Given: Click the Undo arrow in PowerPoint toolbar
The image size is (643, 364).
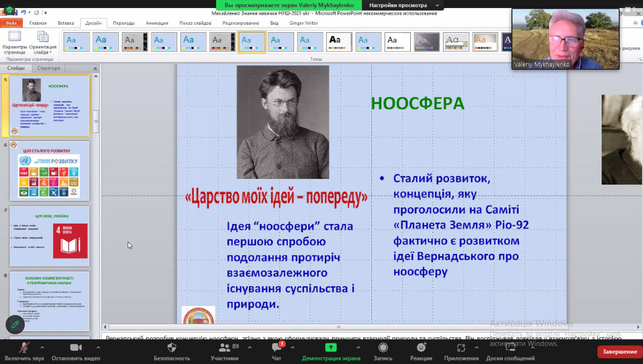Looking at the screenshot, I should (x=23, y=13).
